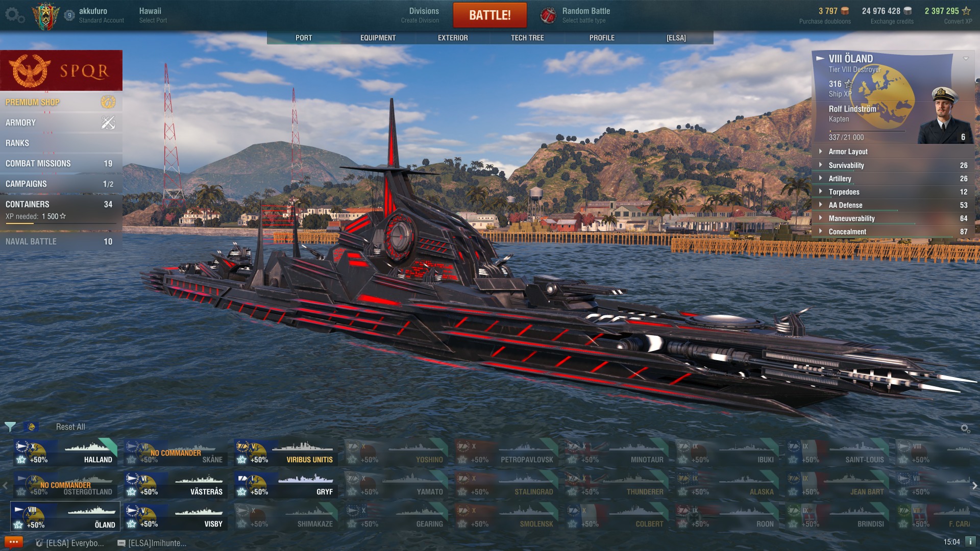
Task: Click the Armory crossed tools icon
Action: [x=108, y=122]
